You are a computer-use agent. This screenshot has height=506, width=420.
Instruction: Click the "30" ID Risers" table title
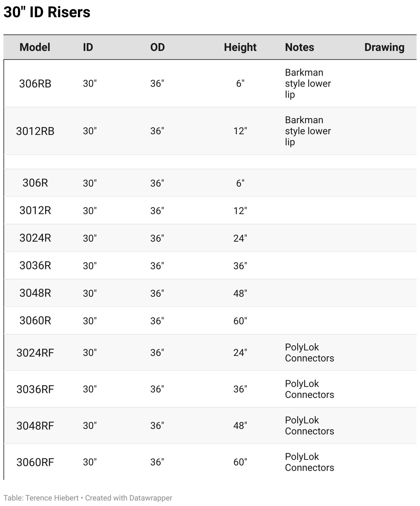tap(47, 12)
